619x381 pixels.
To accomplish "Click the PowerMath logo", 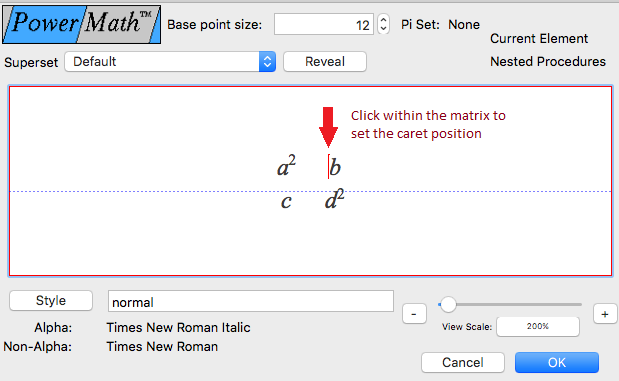I will (x=82, y=24).
